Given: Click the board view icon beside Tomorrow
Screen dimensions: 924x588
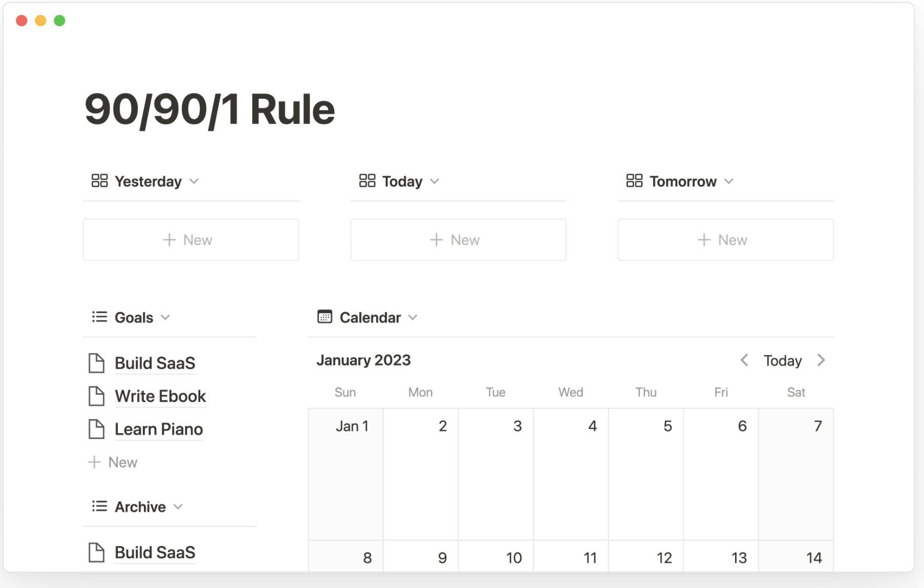Looking at the screenshot, I should pos(635,180).
